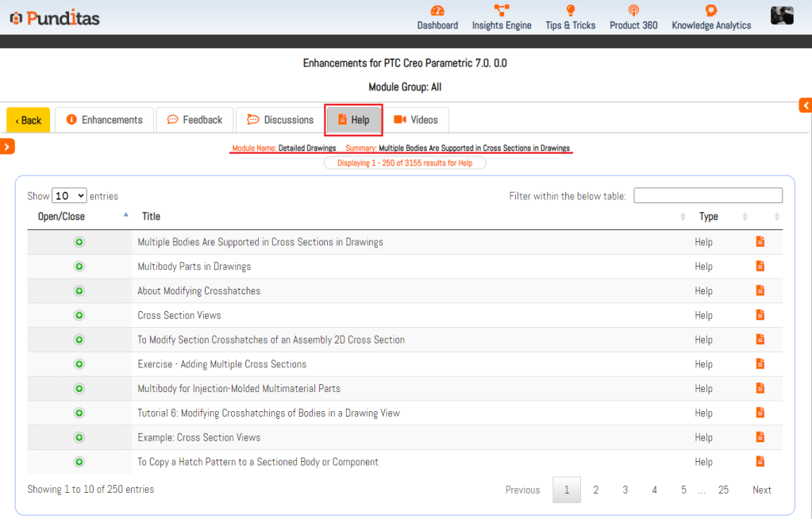Expand 'Exercise - Adding Multiple Cross Sections' row
The image size is (812, 519).
(x=79, y=364)
